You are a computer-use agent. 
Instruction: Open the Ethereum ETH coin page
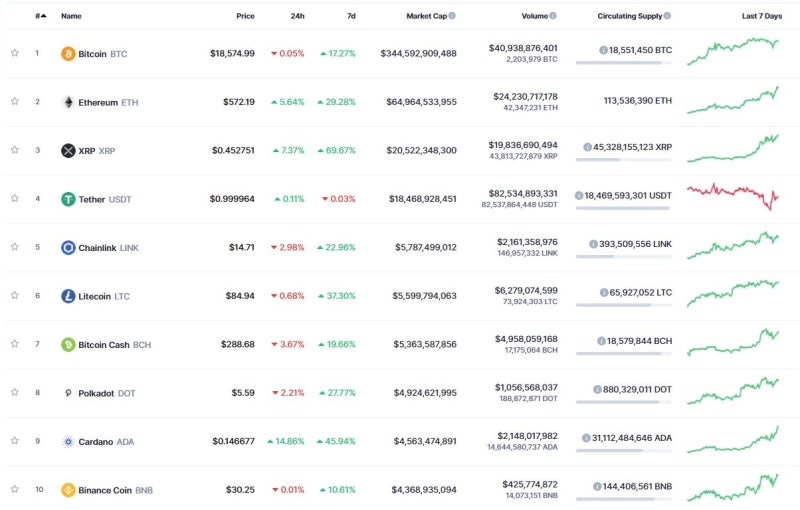[x=108, y=102]
